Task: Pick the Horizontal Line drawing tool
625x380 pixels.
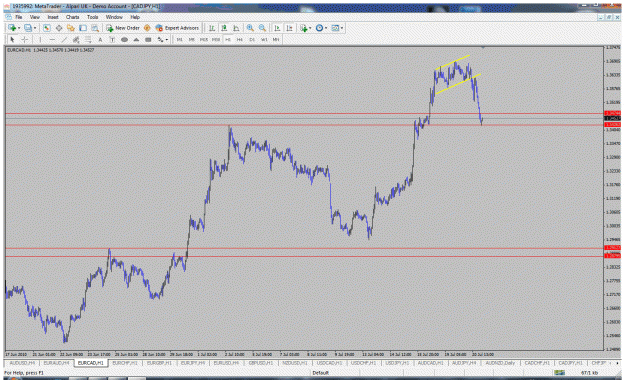Action: pos(52,39)
